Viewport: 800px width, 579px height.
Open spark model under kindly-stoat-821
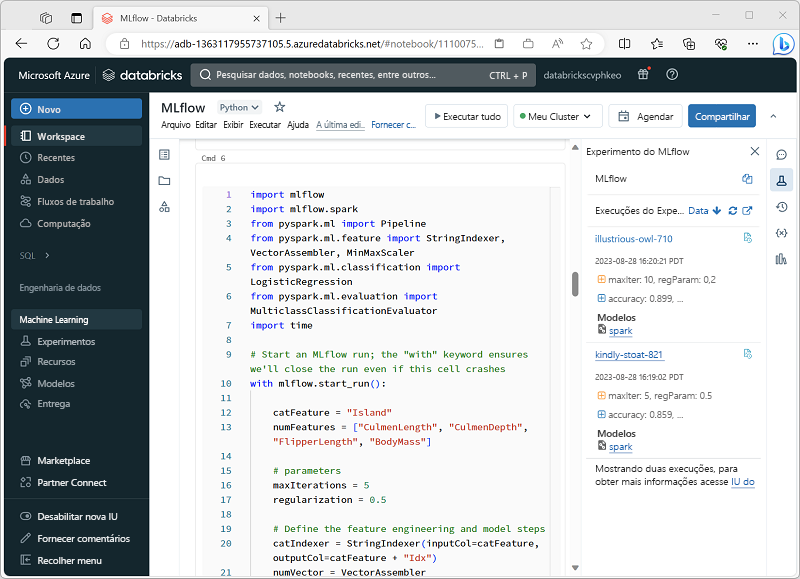(x=620, y=446)
